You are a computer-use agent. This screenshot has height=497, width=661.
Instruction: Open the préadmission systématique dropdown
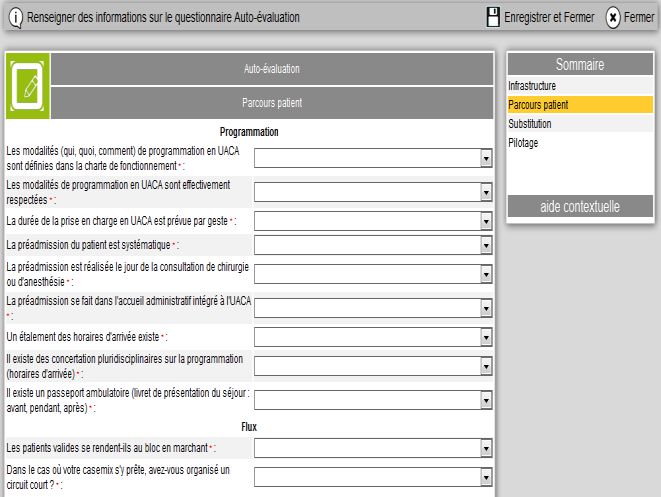click(486, 244)
